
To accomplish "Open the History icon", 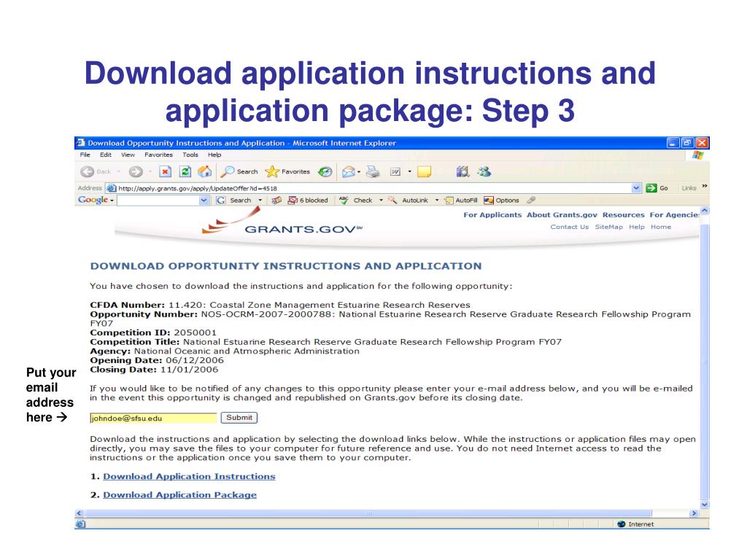I will pyautogui.click(x=325, y=172).
